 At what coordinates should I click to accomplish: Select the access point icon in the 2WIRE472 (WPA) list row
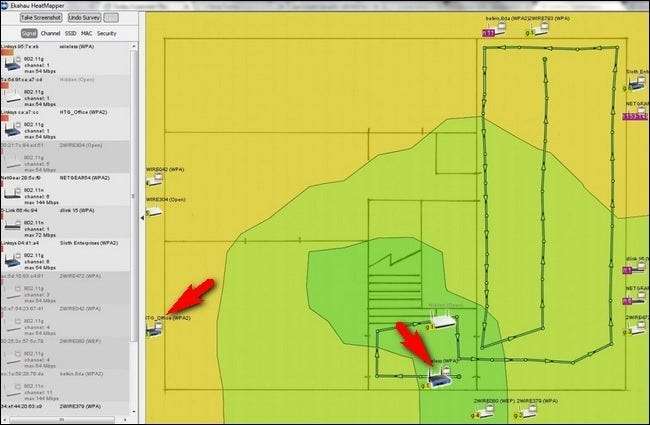coord(12,294)
